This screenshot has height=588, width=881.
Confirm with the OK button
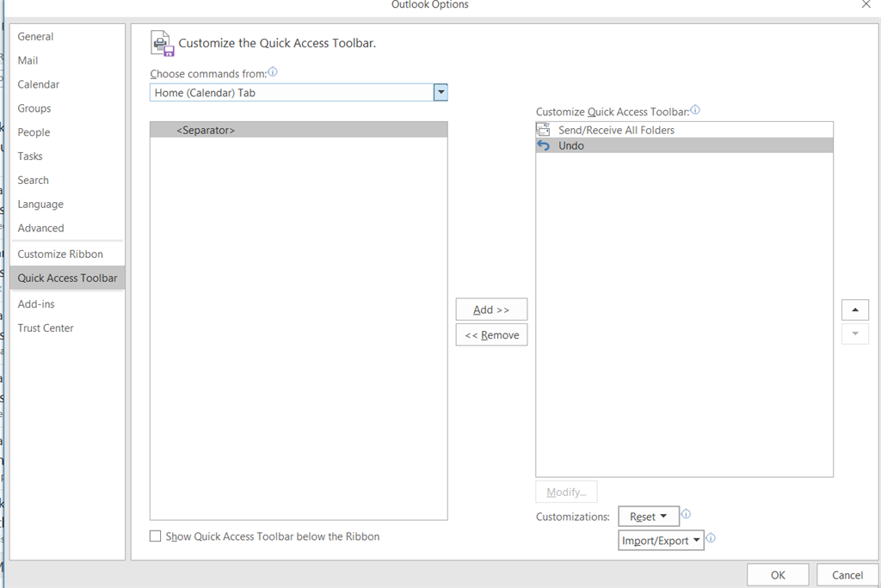(x=778, y=575)
